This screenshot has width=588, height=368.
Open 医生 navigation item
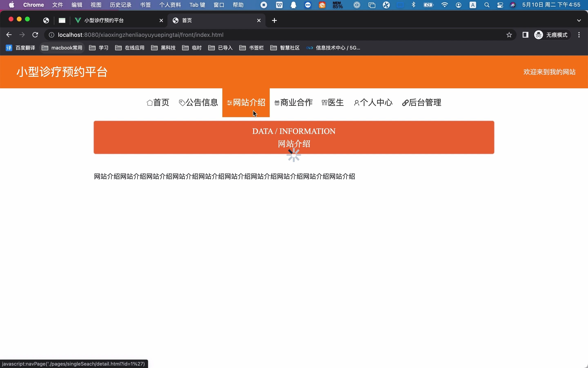(x=333, y=102)
